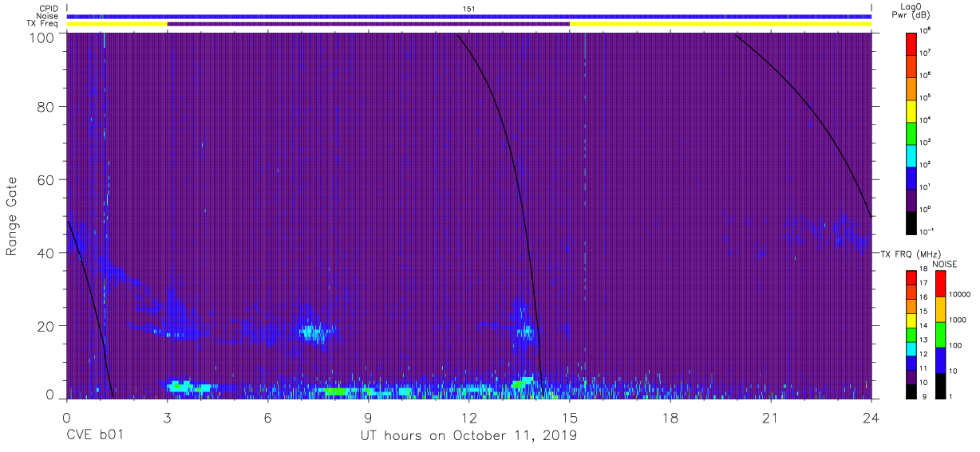
Task: Click the "Lag0 Pwr (dB)" legend title
Action: click(x=912, y=11)
